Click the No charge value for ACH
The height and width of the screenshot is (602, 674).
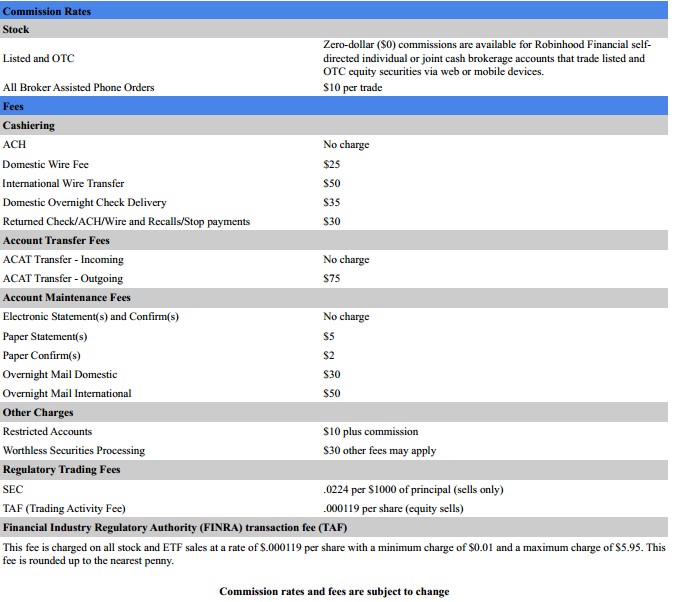click(346, 144)
